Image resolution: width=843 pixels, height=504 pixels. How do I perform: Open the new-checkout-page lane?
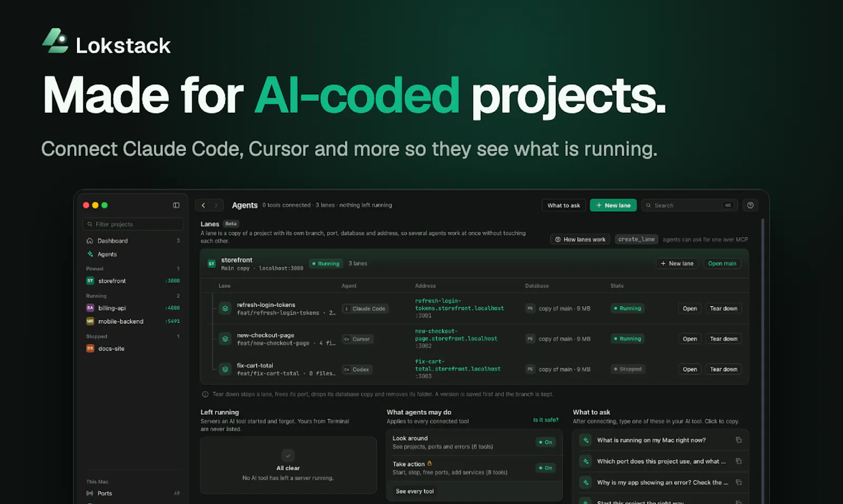tap(690, 339)
